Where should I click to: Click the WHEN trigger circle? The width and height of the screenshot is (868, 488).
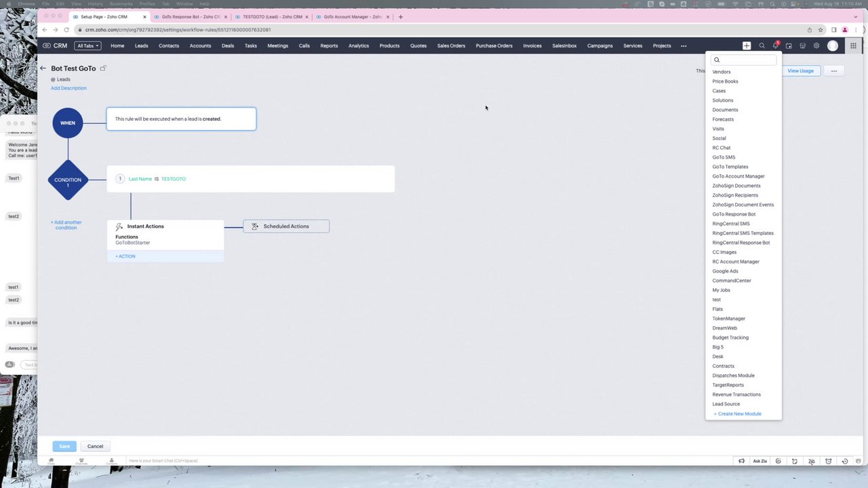[x=68, y=123]
